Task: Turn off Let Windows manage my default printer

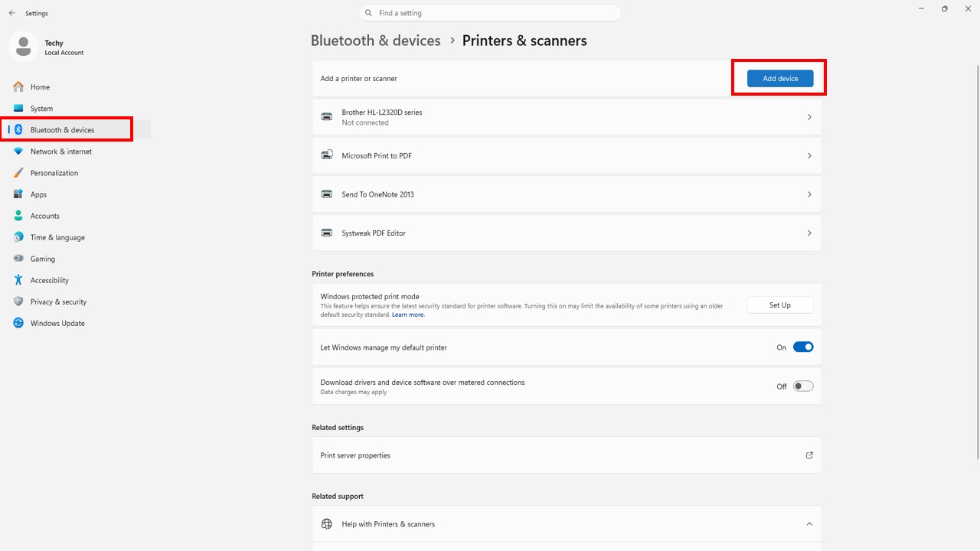Action: tap(802, 347)
